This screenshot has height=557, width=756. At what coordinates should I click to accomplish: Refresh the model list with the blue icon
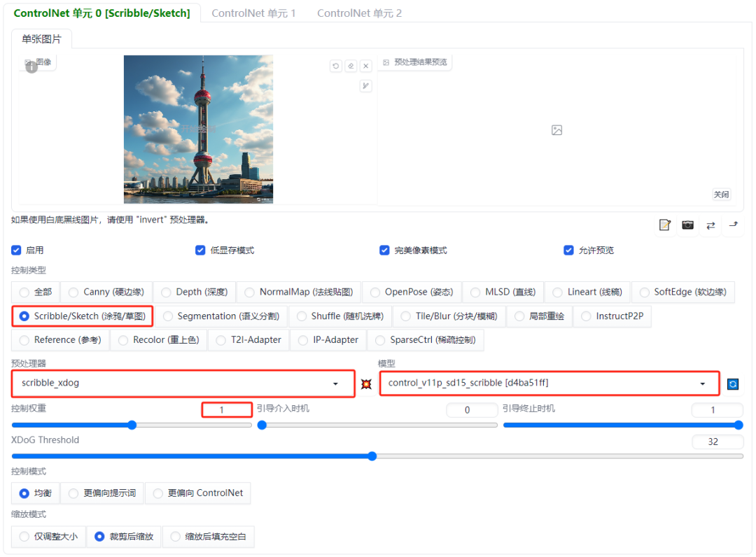coord(733,384)
